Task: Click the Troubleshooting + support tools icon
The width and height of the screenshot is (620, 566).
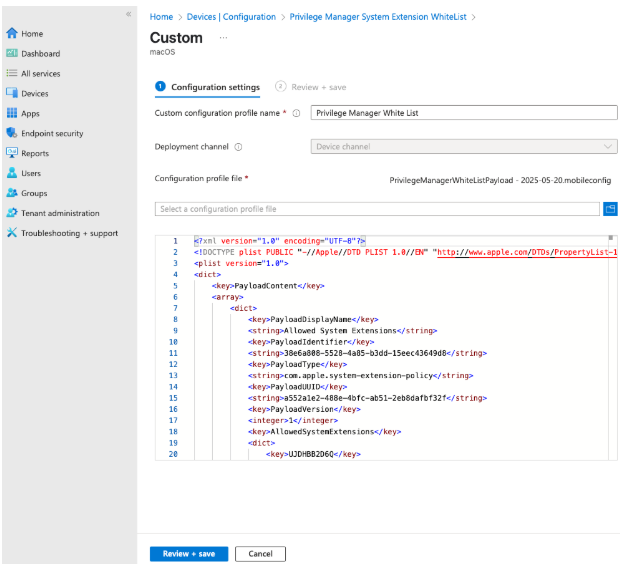Action: (12, 233)
